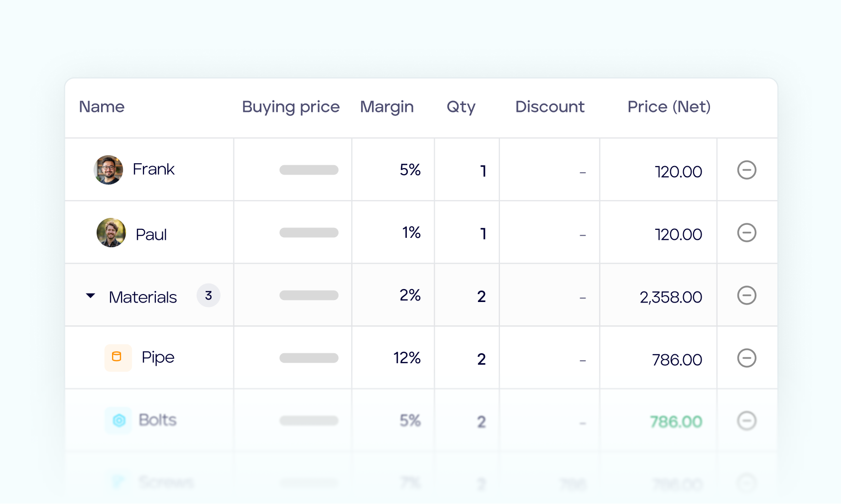The height and width of the screenshot is (504, 841).
Task: Click Bolts green net price 786.00
Action: tap(676, 422)
